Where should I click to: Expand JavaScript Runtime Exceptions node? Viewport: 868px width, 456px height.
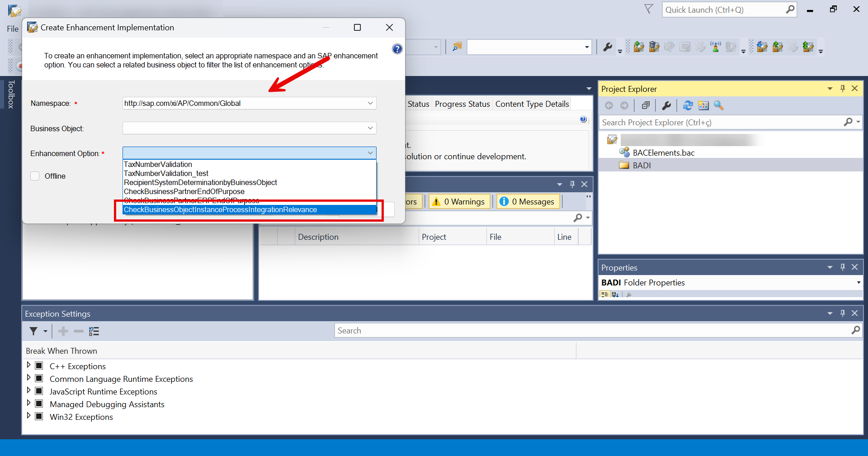(28, 390)
